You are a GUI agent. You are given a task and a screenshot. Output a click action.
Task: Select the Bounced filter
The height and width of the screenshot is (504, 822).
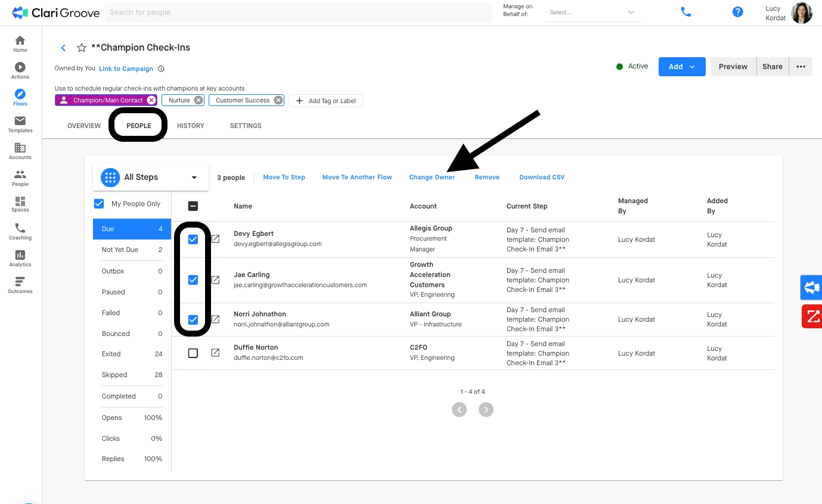click(x=132, y=334)
